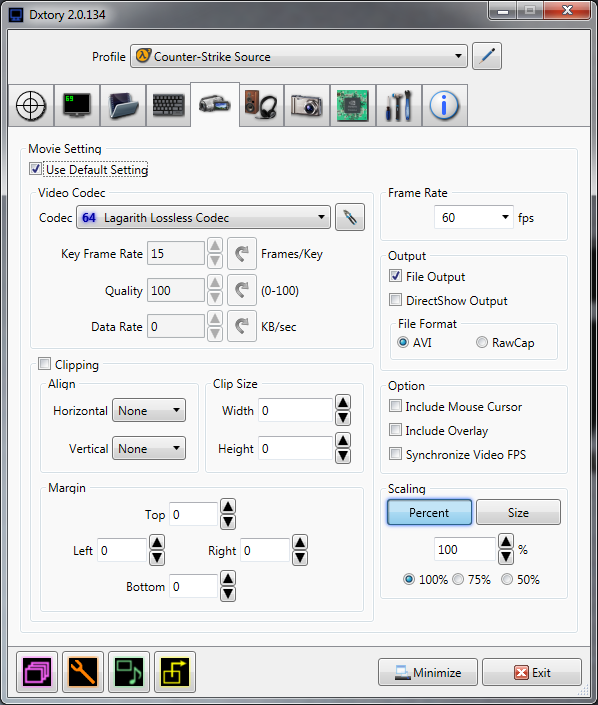Open the blue info tab
Viewport: 598px width, 705px height.
(x=445, y=106)
